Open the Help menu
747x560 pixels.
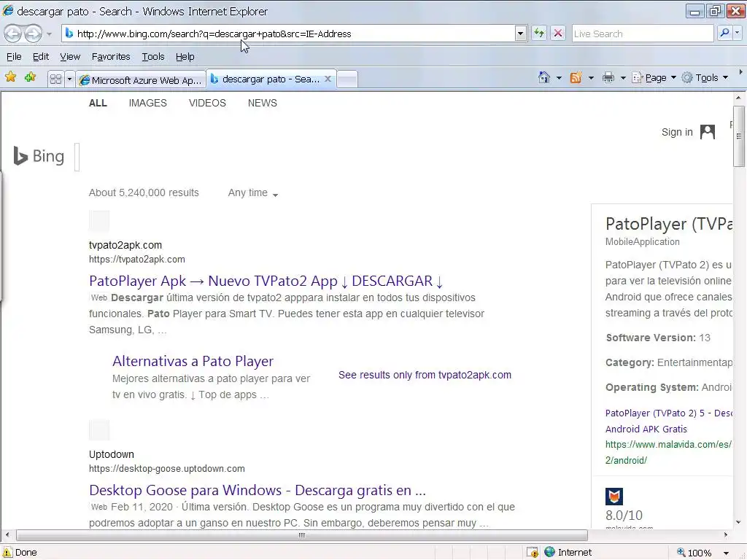(185, 57)
